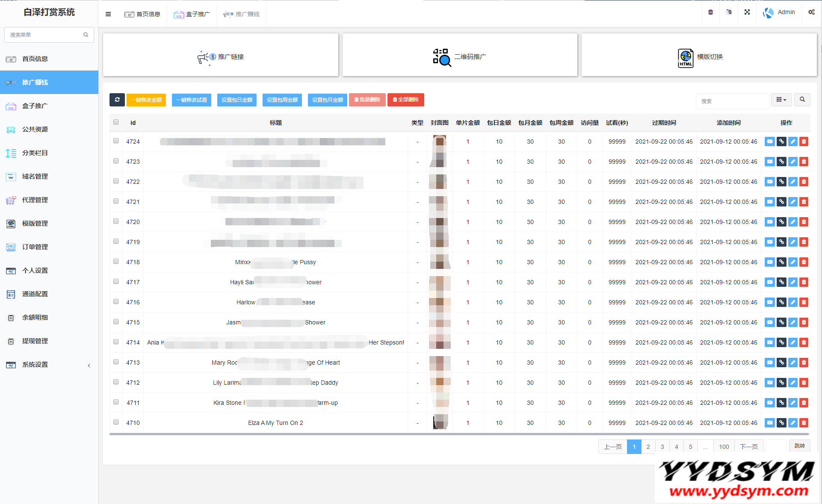
Task: Click the link icon for row 4717
Action: (781, 282)
